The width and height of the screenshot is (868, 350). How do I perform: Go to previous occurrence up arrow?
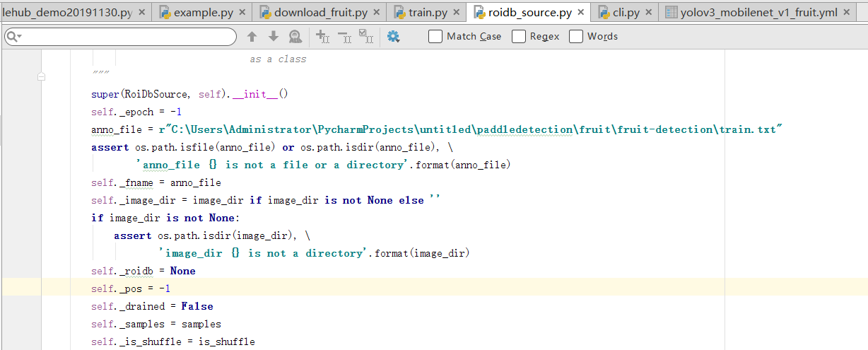click(252, 37)
